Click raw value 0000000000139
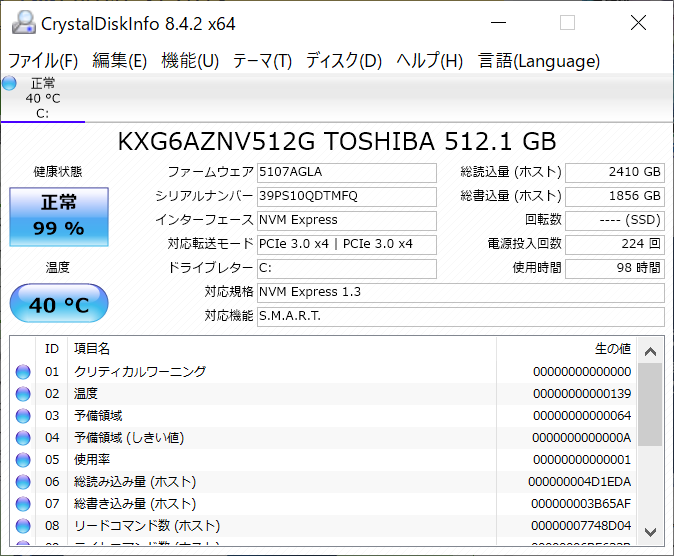Viewport: 674px width, 556px height. pos(582,393)
